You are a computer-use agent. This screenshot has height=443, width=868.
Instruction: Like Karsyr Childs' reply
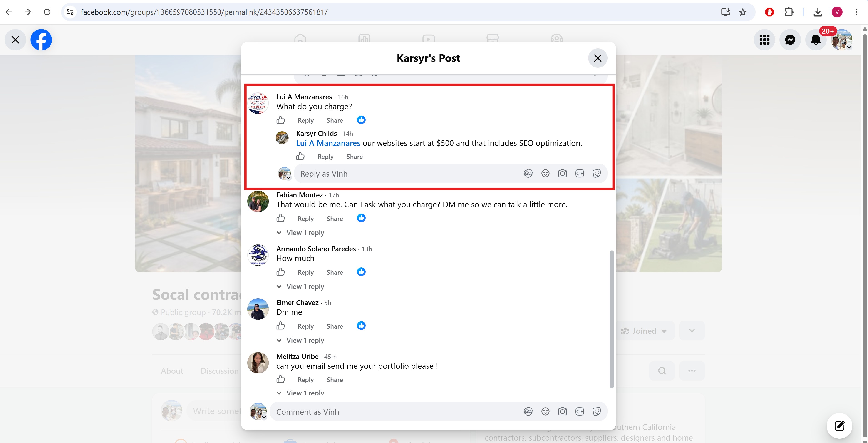(x=300, y=156)
